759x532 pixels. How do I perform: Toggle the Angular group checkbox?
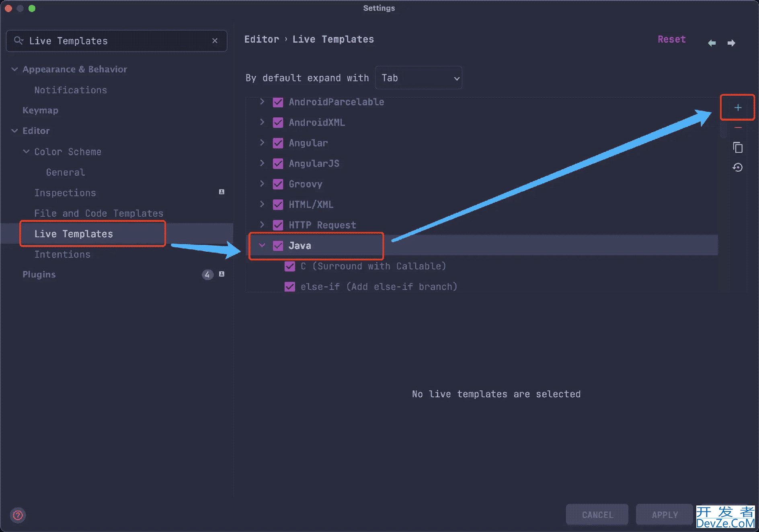[278, 143]
